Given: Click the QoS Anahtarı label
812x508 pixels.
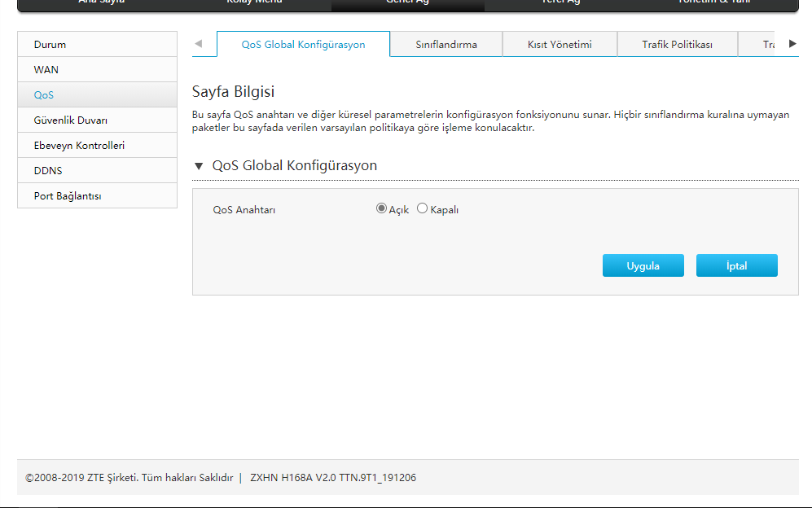Looking at the screenshot, I should coord(244,210).
